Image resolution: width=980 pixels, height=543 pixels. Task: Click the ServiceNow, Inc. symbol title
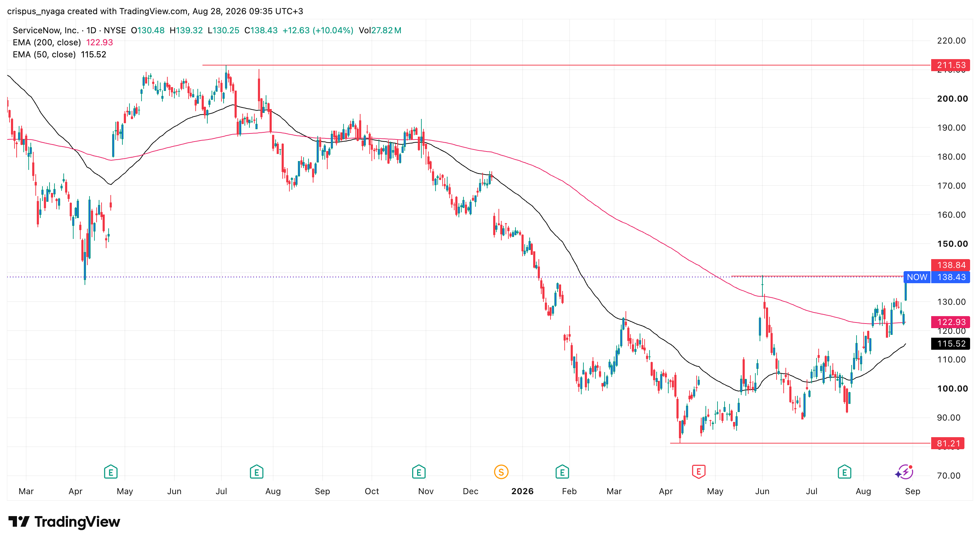pos(46,30)
